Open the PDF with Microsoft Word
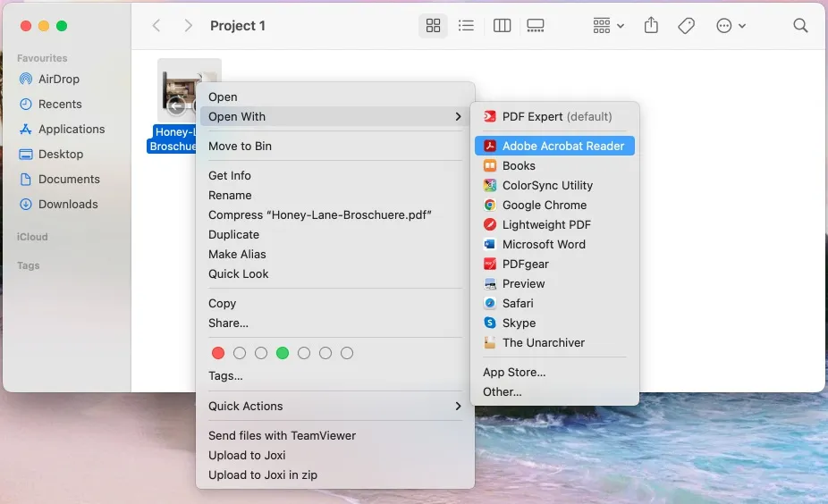 coord(554,244)
